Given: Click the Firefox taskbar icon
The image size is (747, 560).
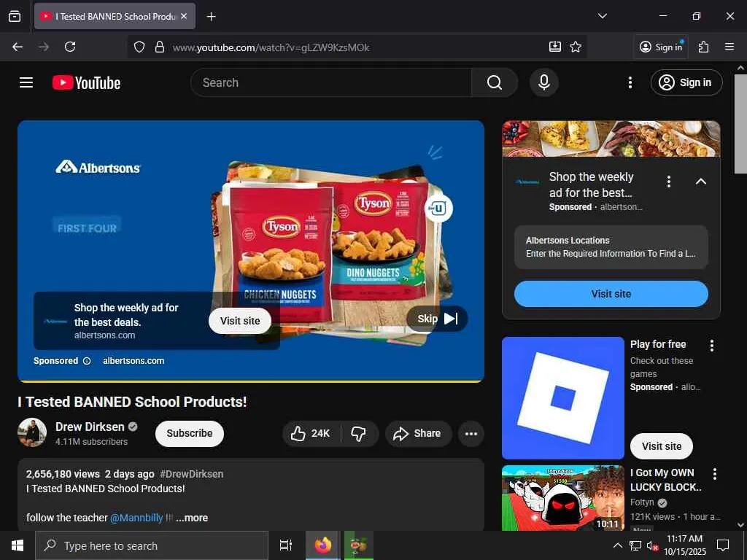Looking at the screenshot, I should point(322,545).
